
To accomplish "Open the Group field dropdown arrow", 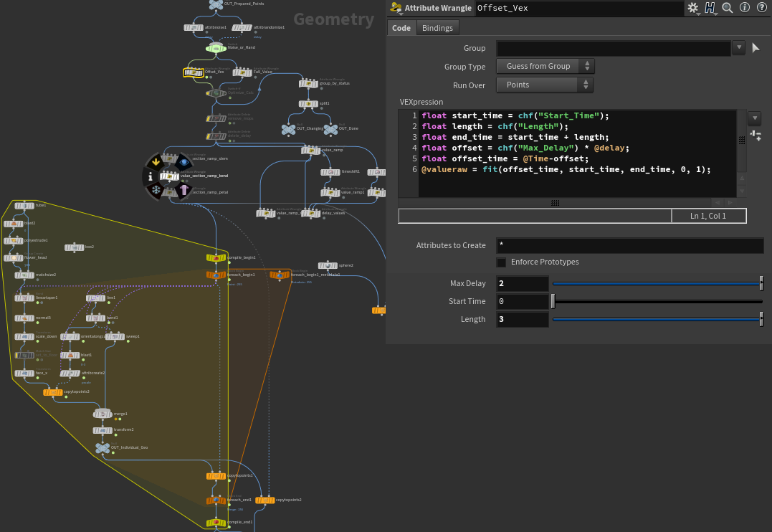I will pos(738,47).
